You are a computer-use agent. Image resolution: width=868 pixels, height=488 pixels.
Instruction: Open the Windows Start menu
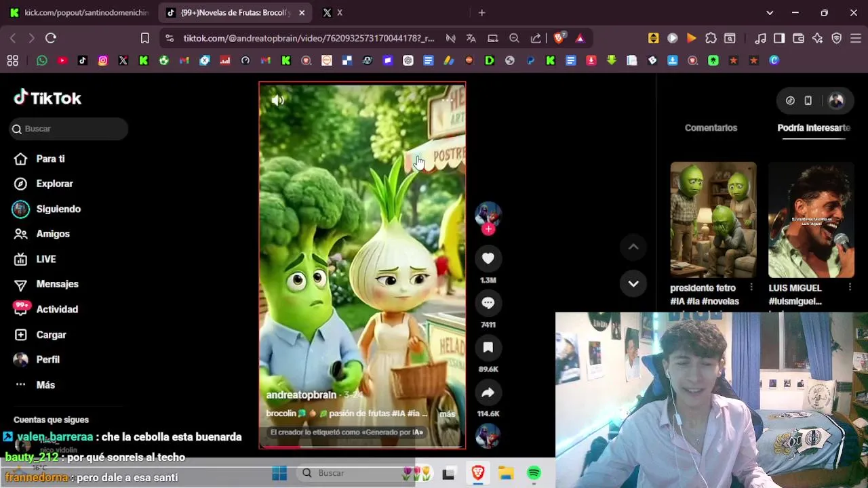[279, 473]
